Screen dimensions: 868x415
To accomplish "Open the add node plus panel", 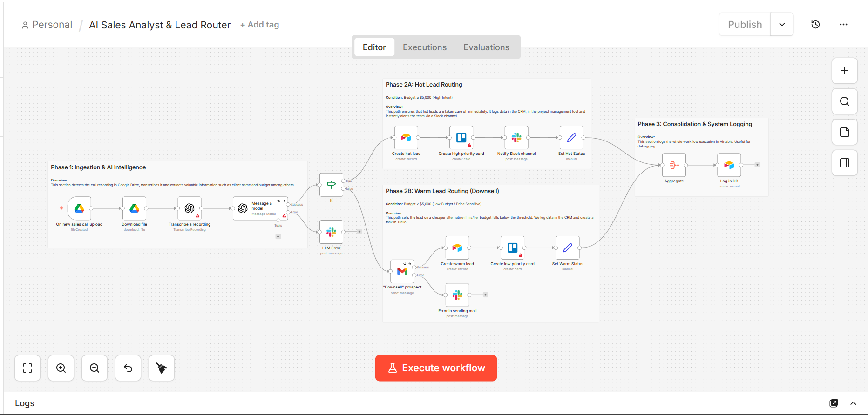I will [x=844, y=71].
